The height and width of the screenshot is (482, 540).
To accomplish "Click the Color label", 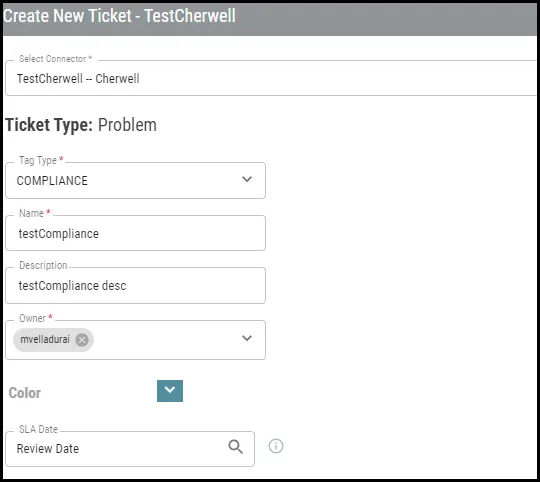I will [x=24, y=393].
